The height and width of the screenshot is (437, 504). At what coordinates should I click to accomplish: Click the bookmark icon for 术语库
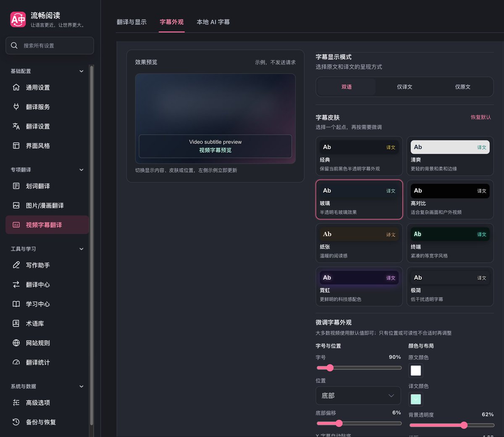[x=16, y=324]
